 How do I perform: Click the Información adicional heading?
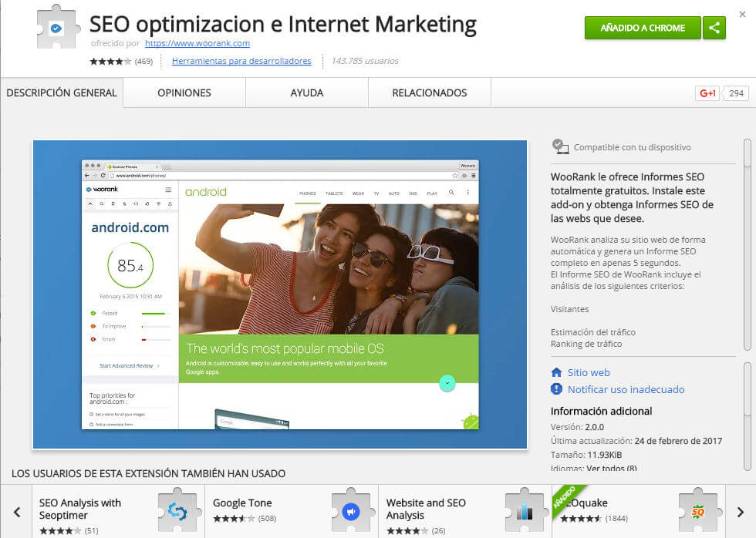click(601, 411)
